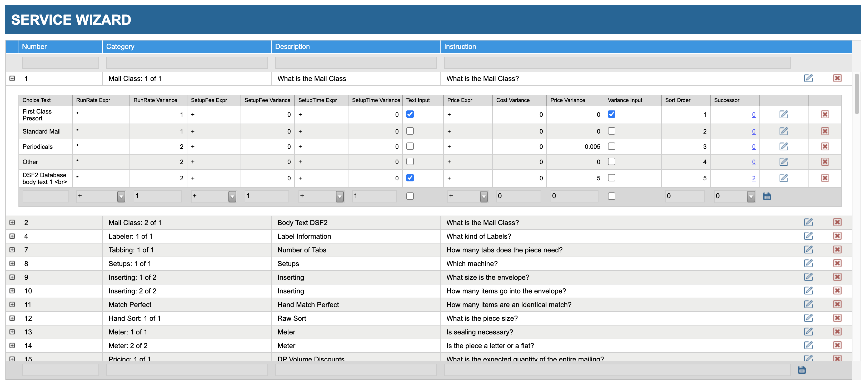
Task: Check Variance Input in new choice row
Action: point(612,196)
